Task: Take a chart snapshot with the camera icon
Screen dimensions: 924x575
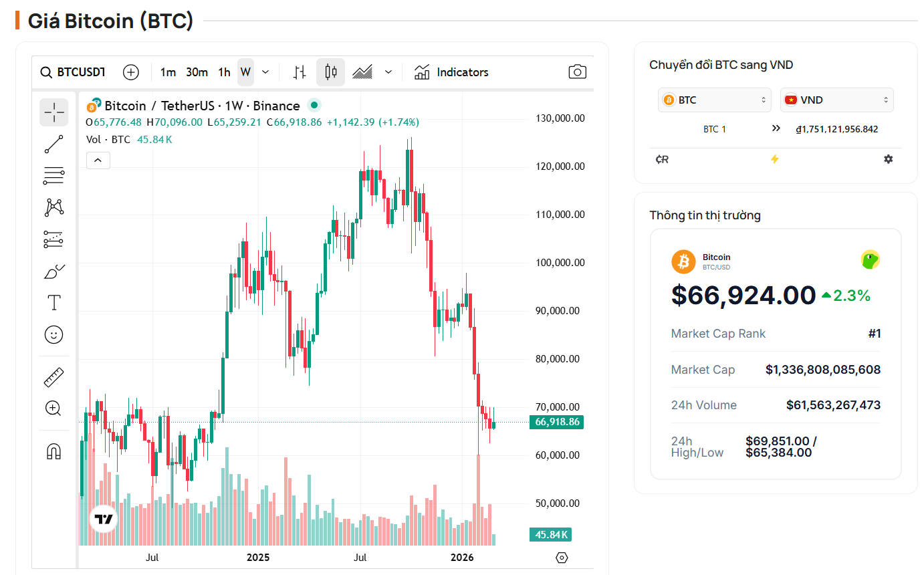Action: 577,72
